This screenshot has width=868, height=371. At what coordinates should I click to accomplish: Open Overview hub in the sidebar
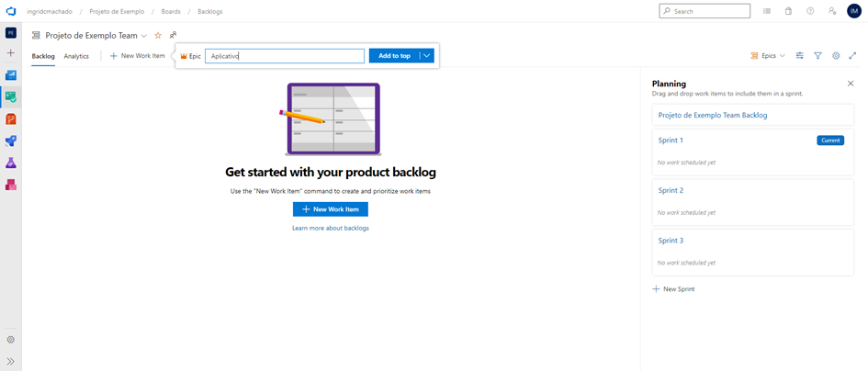click(10, 74)
